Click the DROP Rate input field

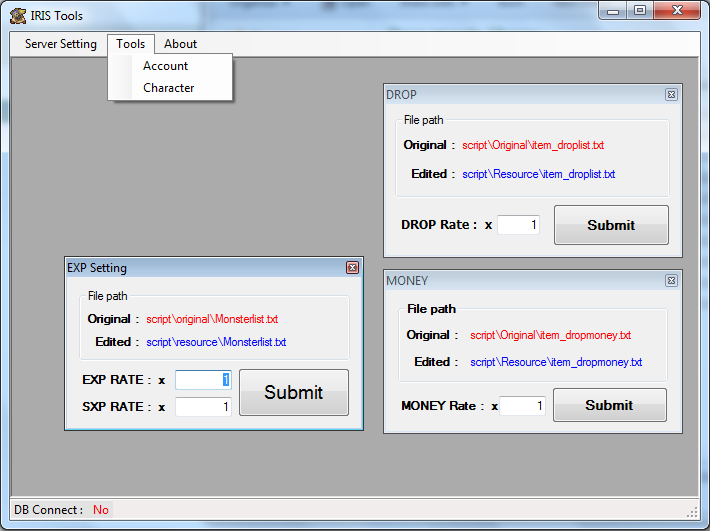[x=519, y=225]
